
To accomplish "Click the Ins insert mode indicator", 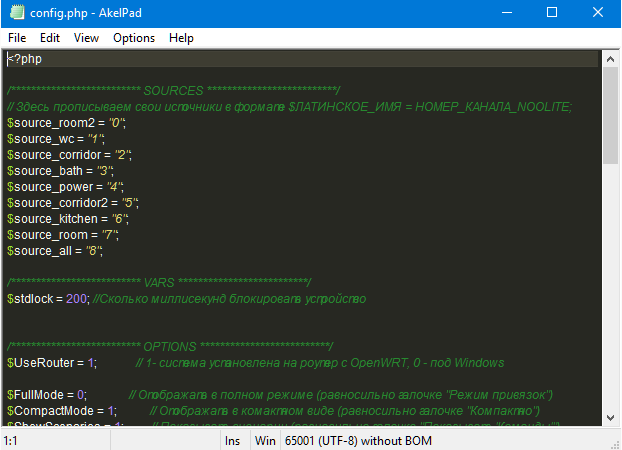I will click(232, 441).
